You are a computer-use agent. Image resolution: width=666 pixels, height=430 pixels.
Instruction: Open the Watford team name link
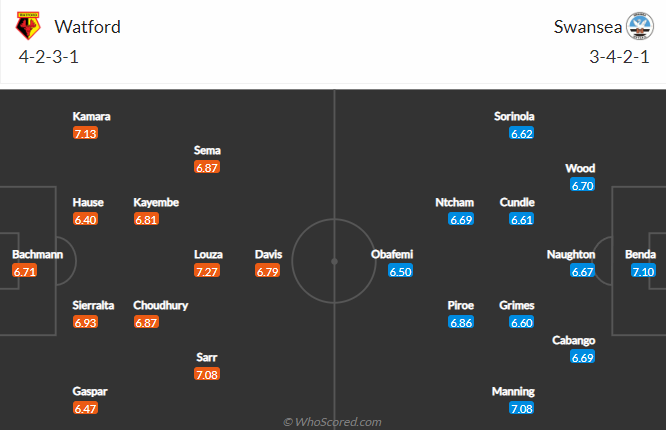click(x=87, y=27)
